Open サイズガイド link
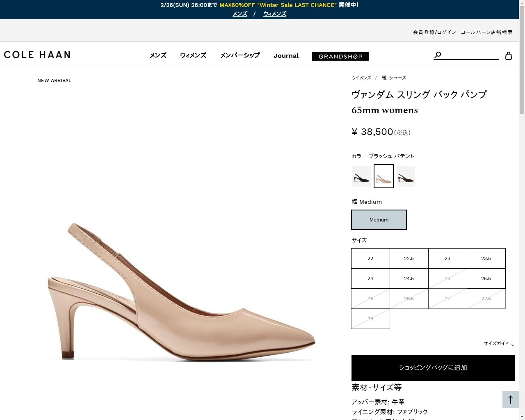This screenshot has height=420, width=525. (x=496, y=344)
